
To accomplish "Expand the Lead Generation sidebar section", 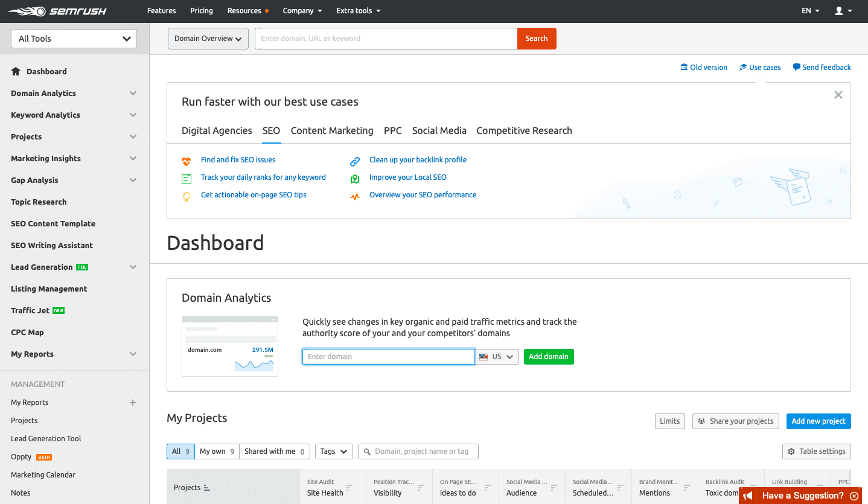I will click(x=133, y=267).
